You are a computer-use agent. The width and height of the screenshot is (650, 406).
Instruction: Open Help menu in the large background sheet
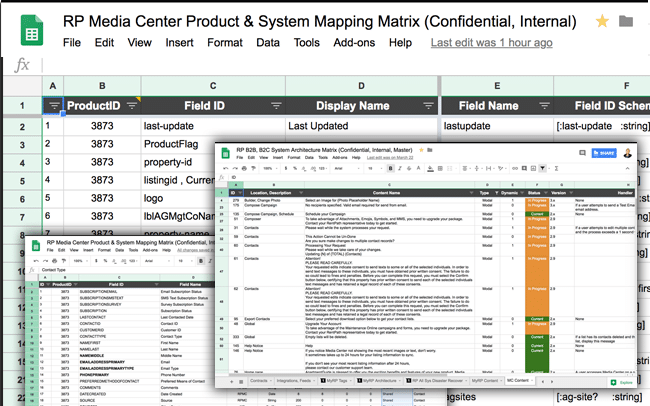coord(400,43)
